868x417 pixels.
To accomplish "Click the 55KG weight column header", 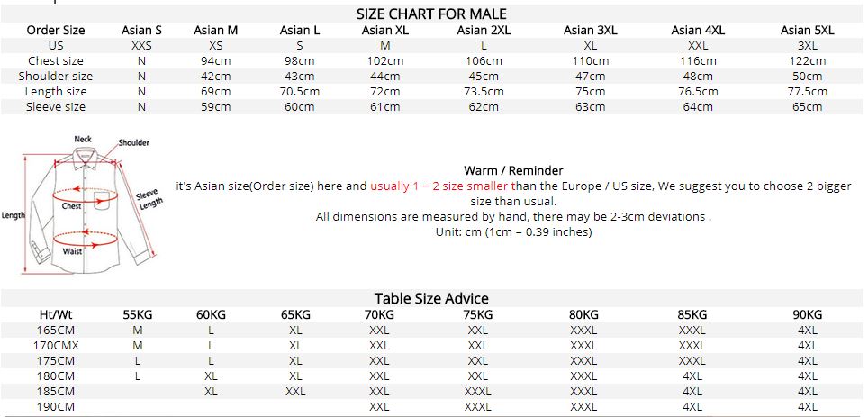I will 137,315.
